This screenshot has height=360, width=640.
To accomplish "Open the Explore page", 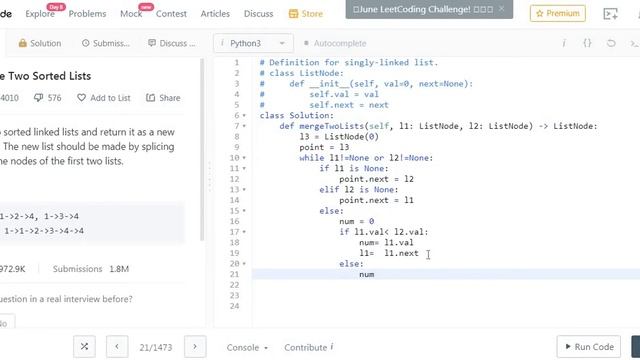I will click(x=40, y=14).
